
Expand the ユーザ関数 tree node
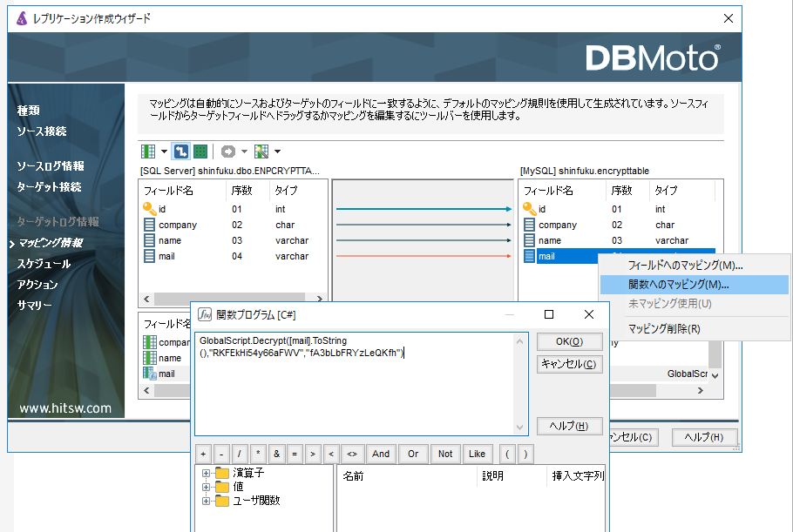pos(207,501)
